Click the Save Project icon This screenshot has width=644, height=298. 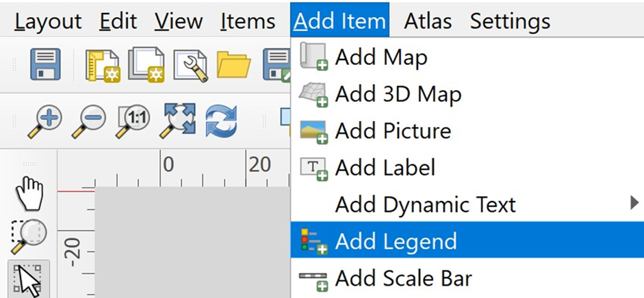tap(45, 65)
